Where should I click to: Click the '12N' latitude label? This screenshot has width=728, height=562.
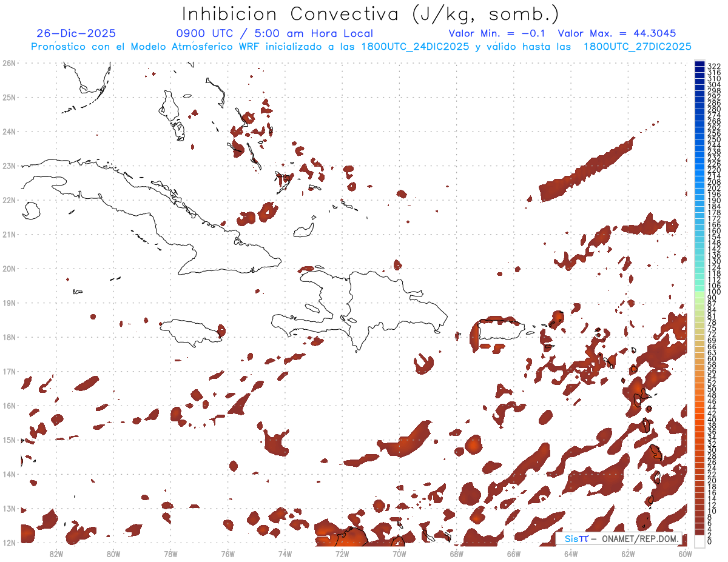9,543
